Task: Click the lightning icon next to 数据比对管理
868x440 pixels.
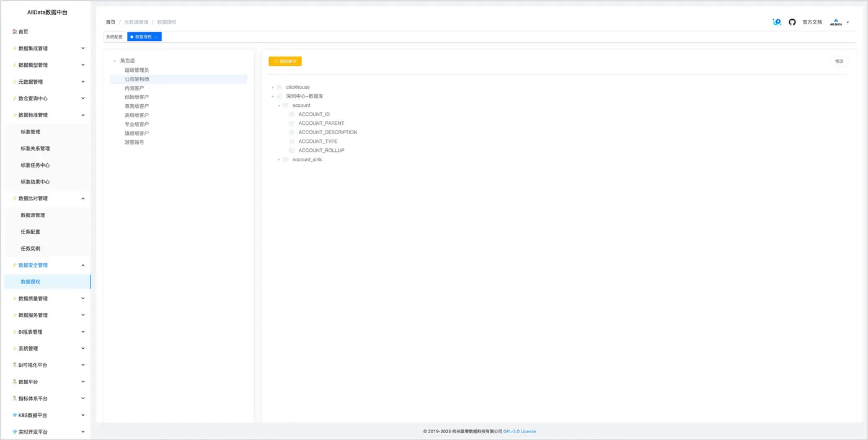Action: [15, 199]
